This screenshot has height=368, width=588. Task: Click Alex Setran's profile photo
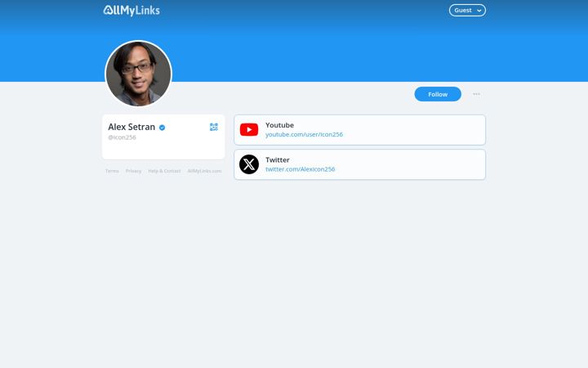click(138, 74)
